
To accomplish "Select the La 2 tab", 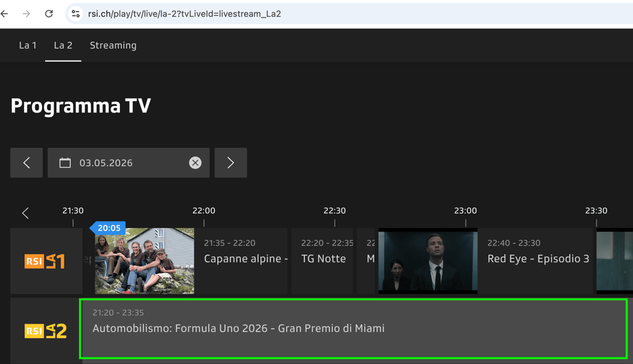I will pos(63,46).
